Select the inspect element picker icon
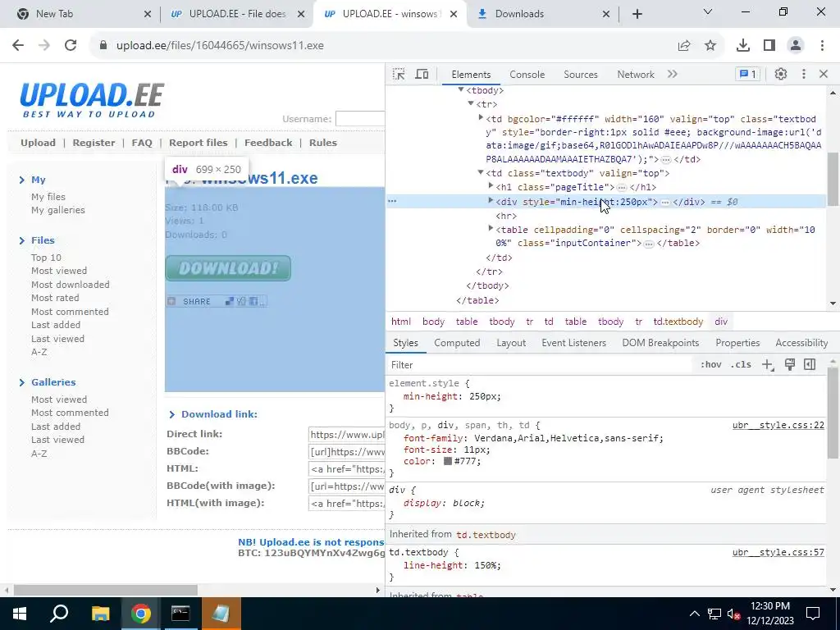Screen dimensions: 840x630 coord(399,75)
